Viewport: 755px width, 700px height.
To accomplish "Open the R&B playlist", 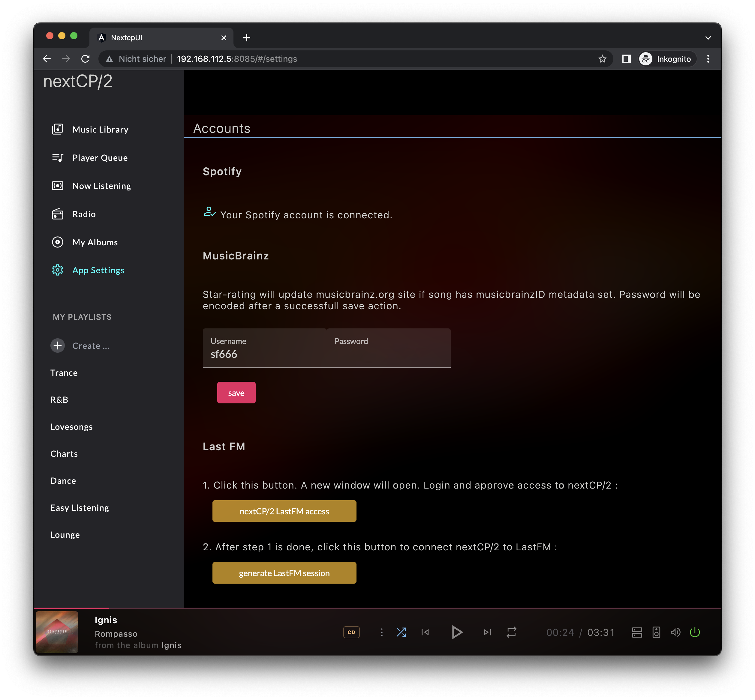I will pos(59,399).
